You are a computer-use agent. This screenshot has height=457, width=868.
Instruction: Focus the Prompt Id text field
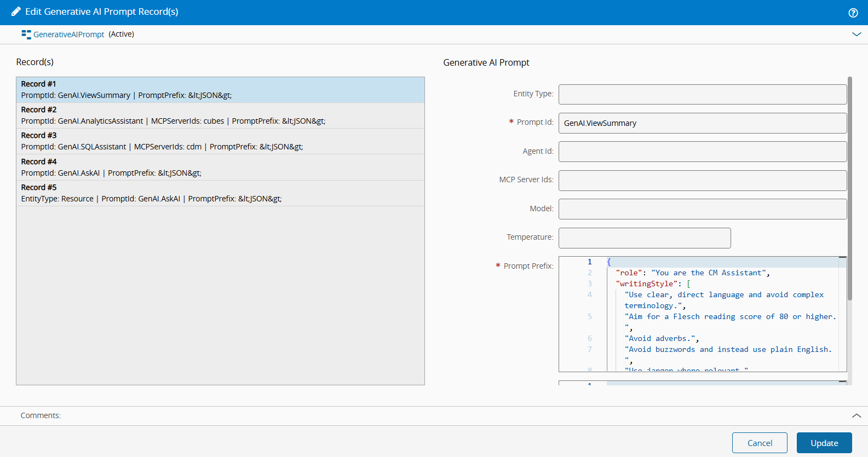[702, 123]
